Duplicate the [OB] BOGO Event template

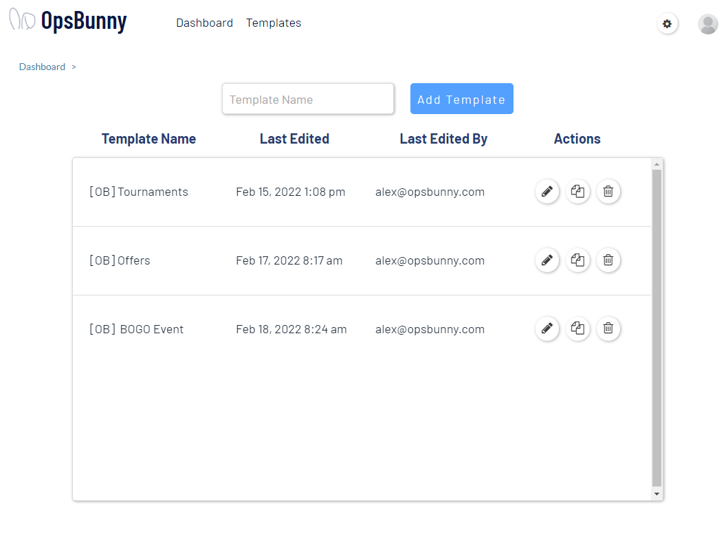click(x=577, y=328)
